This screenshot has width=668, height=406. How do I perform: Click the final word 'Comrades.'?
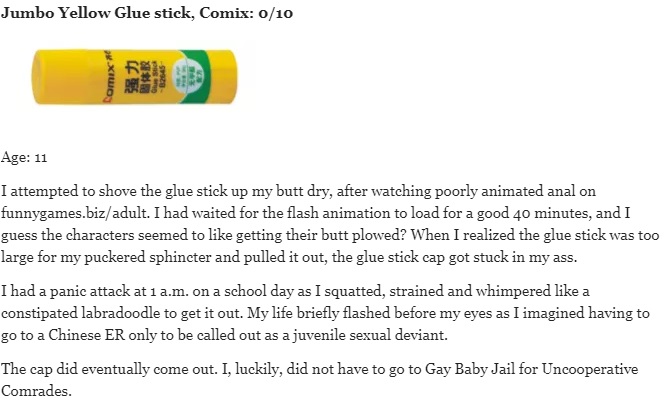pyautogui.click(x=36, y=391)
